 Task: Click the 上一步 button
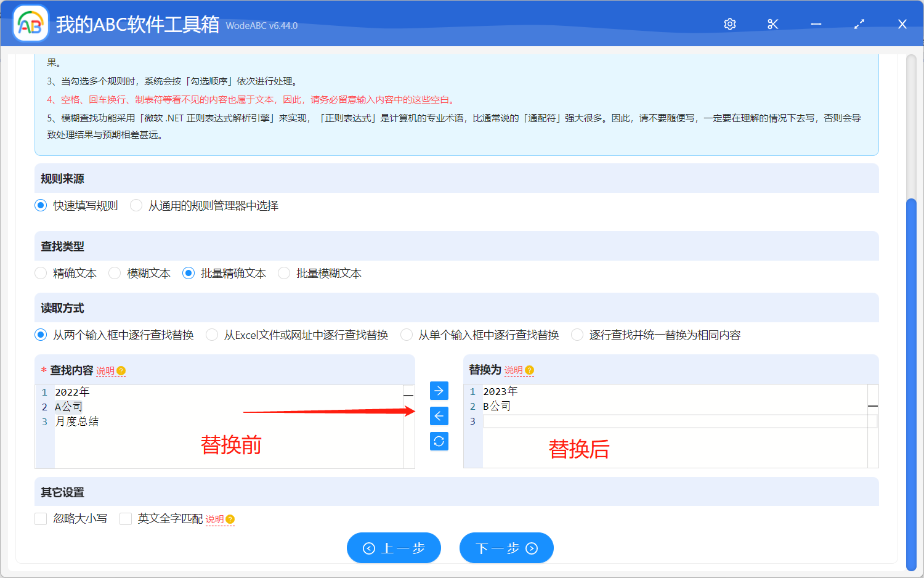394,548
